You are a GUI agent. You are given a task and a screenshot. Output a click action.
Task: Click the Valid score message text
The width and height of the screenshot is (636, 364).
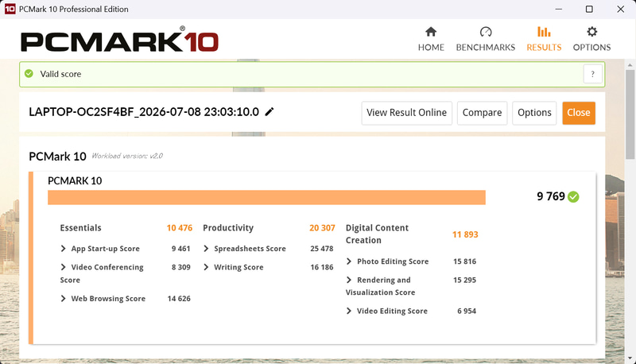(x=60, y=74)
